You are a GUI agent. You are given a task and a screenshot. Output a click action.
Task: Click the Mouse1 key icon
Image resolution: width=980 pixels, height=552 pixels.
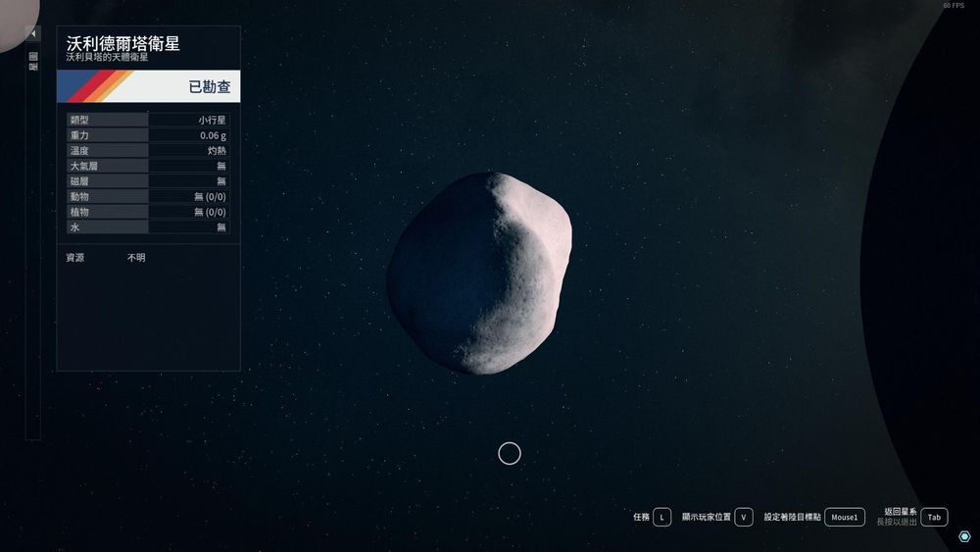click(844, 517)
